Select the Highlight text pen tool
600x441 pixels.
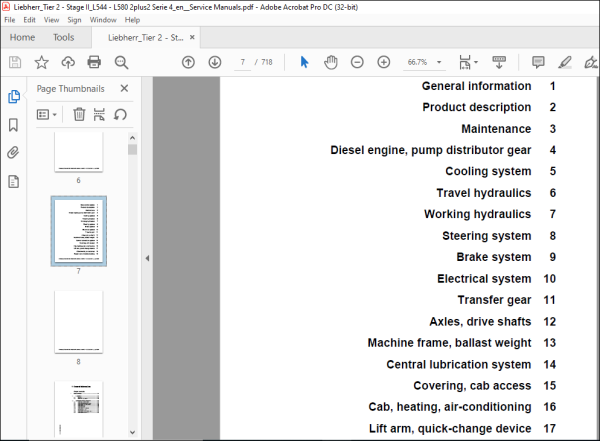pos(565,62)
